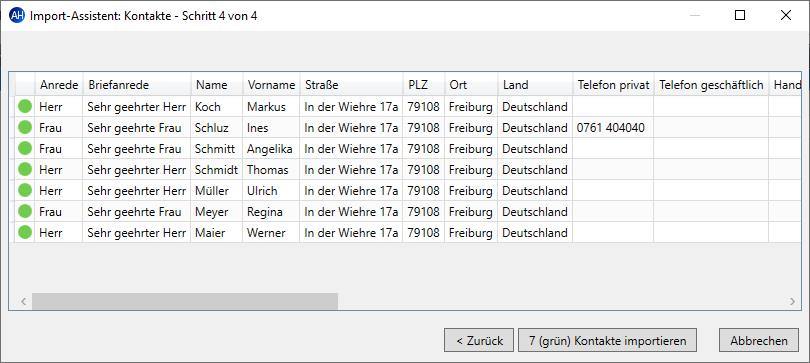Click the green status dot for Schmidt
Image resolution: width=810 pixels, height=363 pixels.
[x=25, y=169]
